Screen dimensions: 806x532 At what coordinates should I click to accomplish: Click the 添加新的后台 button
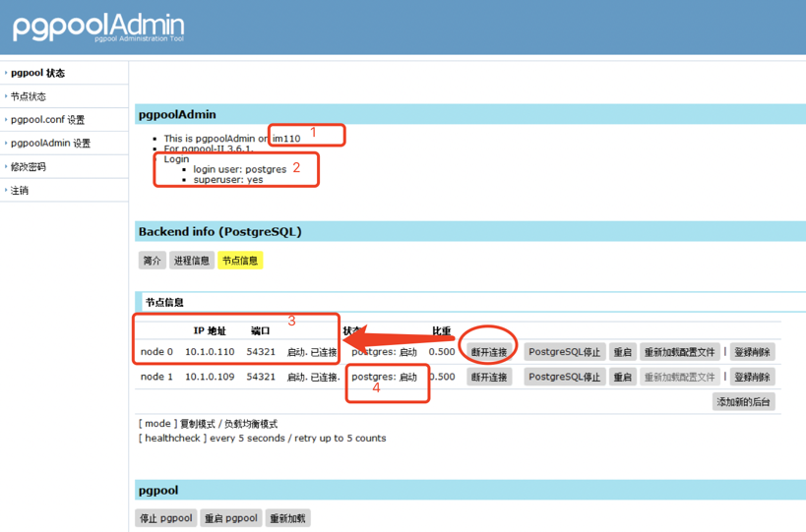(743, 402)
